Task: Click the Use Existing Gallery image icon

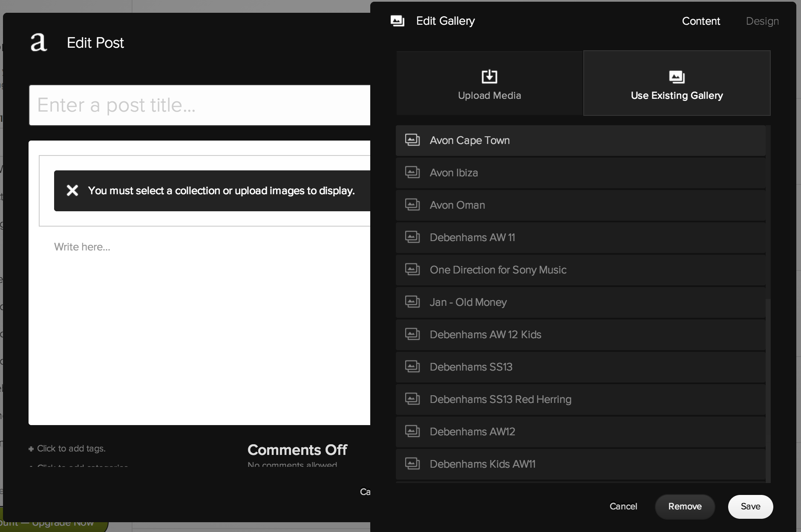Action: click(677, 77)
